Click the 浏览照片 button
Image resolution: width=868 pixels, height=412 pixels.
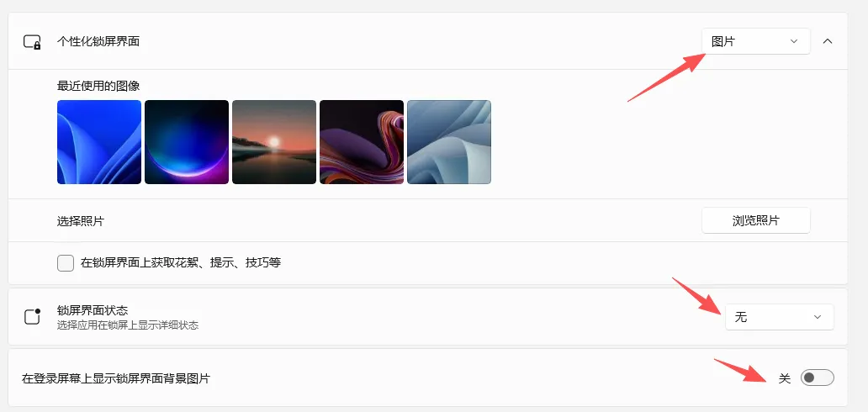tap(755, 220)
